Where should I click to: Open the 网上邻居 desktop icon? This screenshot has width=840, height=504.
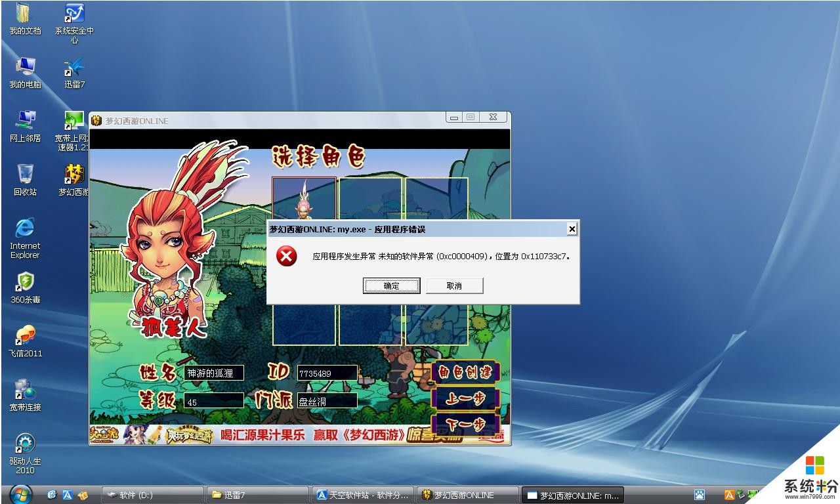click(25, 126)
